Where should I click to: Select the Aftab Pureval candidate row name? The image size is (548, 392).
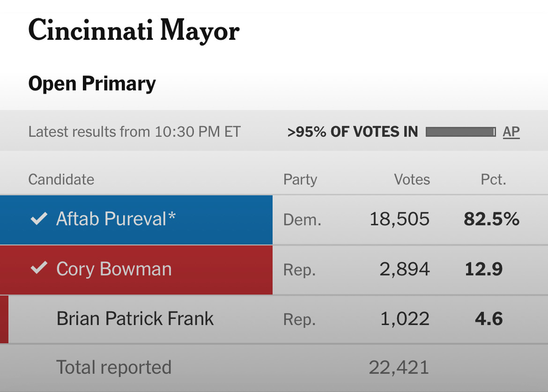click(x=116, y=219)
